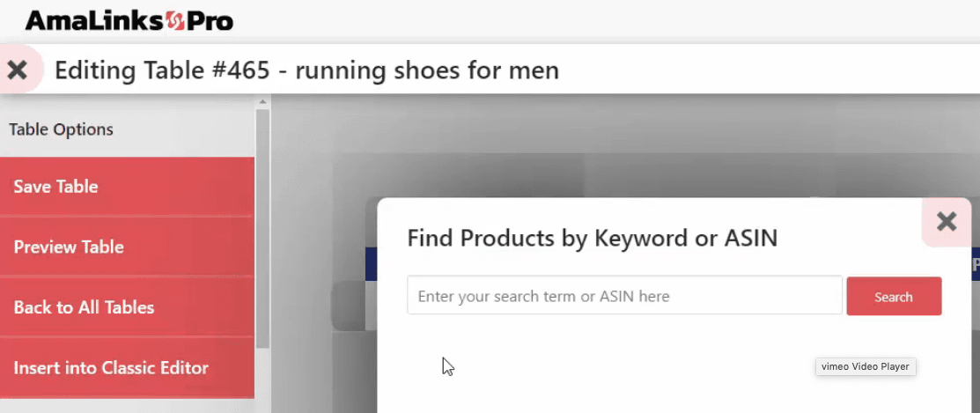Focus the search term or ASIN field
Screen dimensions: 980x413
click(624, 296)
